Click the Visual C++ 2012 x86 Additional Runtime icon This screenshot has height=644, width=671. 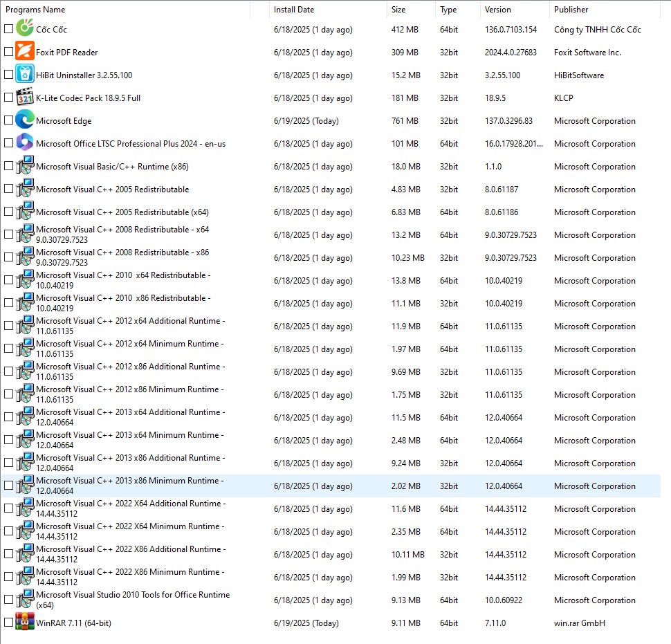[25, 371]
